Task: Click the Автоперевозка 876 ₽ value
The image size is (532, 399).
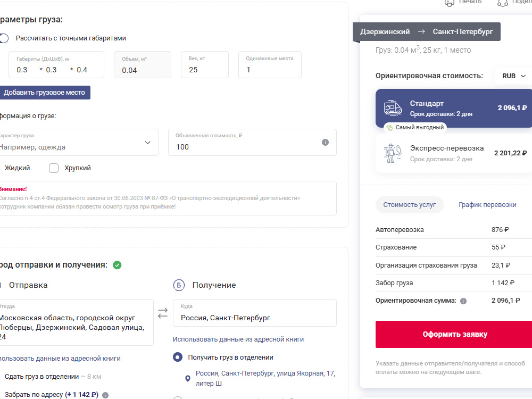Action: tap(500, 230)
